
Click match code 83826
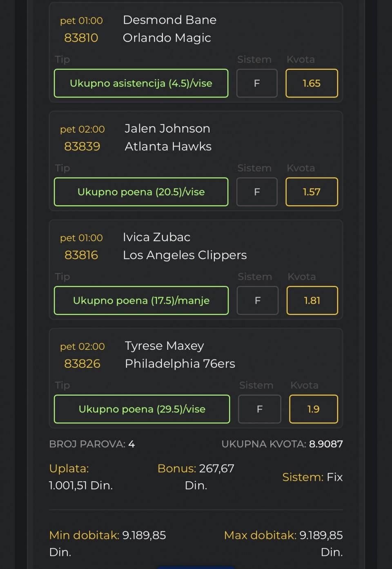coord(82,364)
